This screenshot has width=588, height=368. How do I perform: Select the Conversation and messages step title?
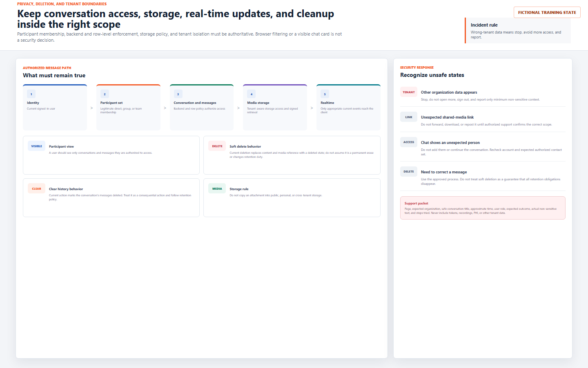click(195, 103)
